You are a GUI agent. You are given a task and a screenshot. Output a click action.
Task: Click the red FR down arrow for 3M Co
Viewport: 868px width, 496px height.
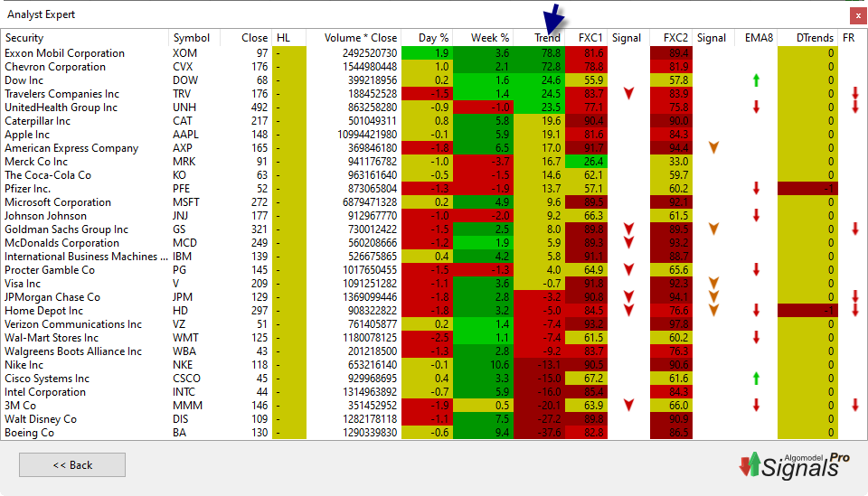pyautogui.click(x=855, y=406)
